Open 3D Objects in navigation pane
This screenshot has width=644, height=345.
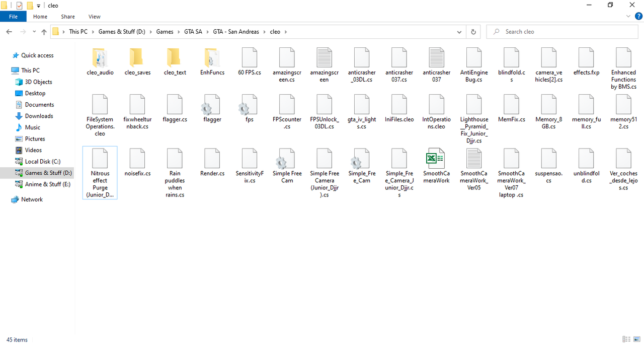[39, 82]
